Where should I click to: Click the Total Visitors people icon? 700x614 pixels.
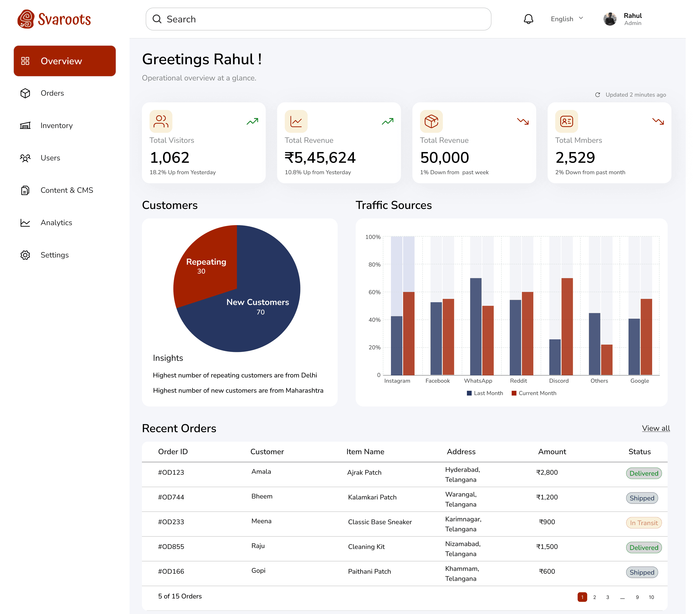coord(161,121)
